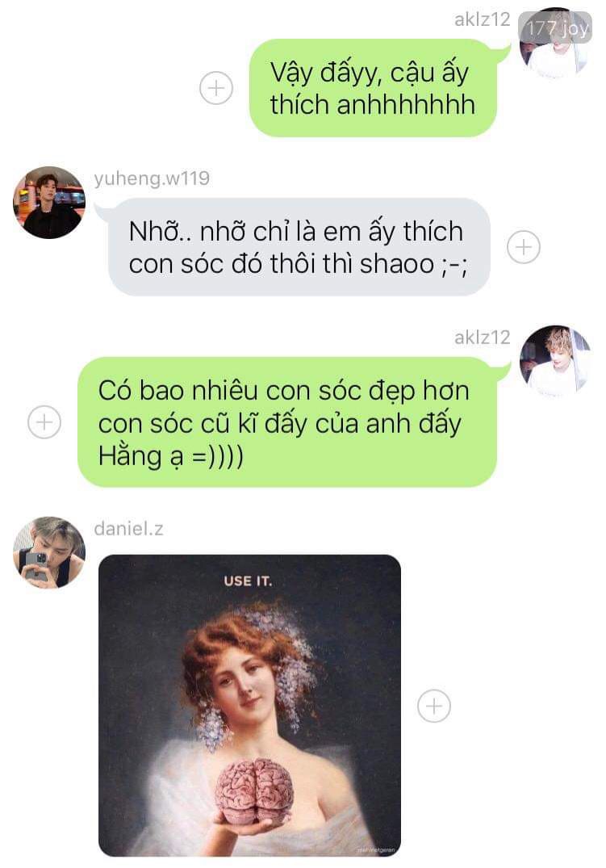This screenshot has height=868, width=606.
Task: Tap plus icon beside "Có bao nhiêu con sóc" message
Action: (44, 421)
